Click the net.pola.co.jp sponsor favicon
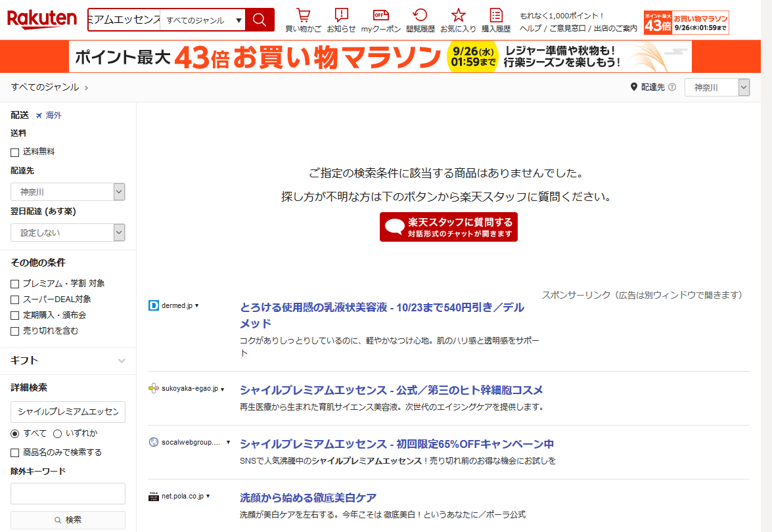This screenshot has height=532, width=772. coord(154,496)
